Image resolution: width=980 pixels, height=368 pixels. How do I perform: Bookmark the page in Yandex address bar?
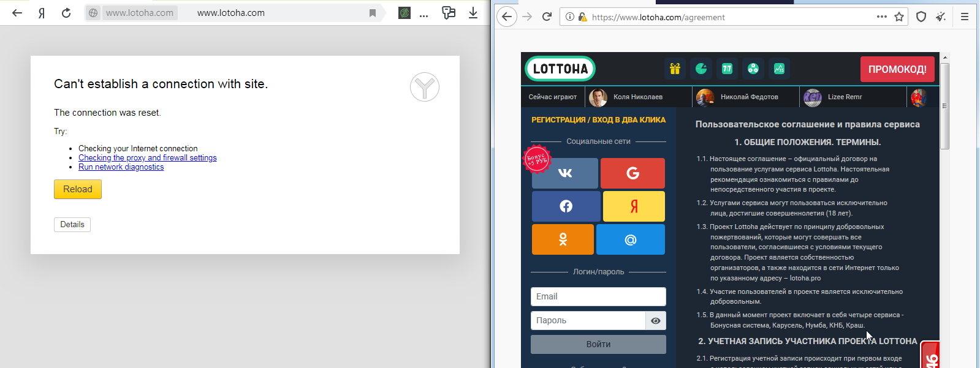coord(373,13)
